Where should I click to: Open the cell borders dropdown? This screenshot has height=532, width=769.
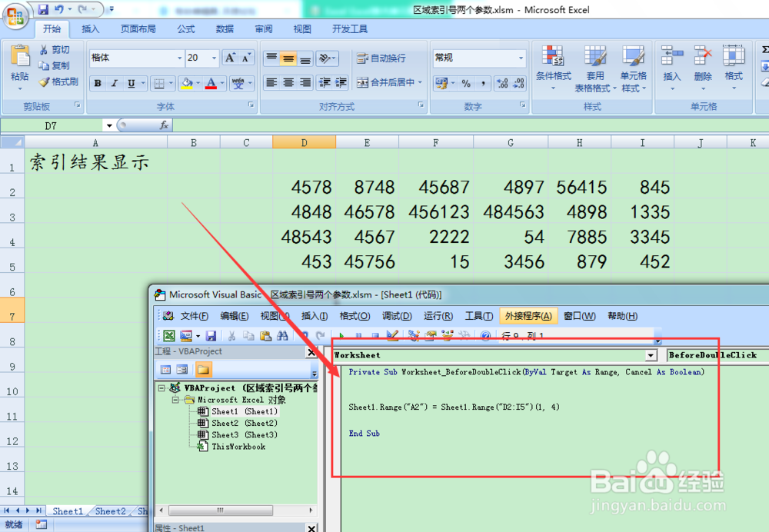[x=170, y=83]
